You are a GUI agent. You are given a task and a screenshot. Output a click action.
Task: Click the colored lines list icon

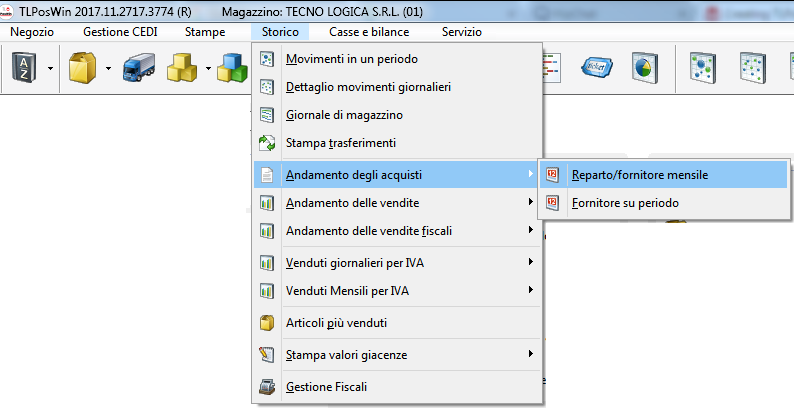coord(551,68)
